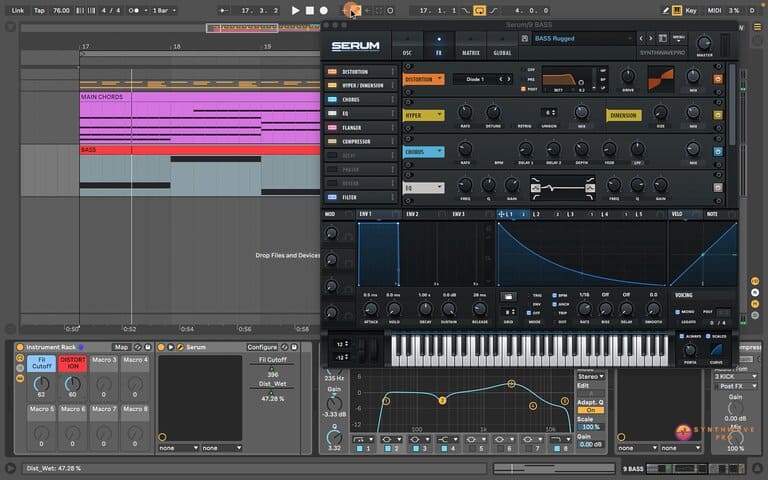Image resolution: width=768 pixels, height=480 pixels.
Task: Disable EQ Eight band 1 checkbox
Action: [360, 448]
